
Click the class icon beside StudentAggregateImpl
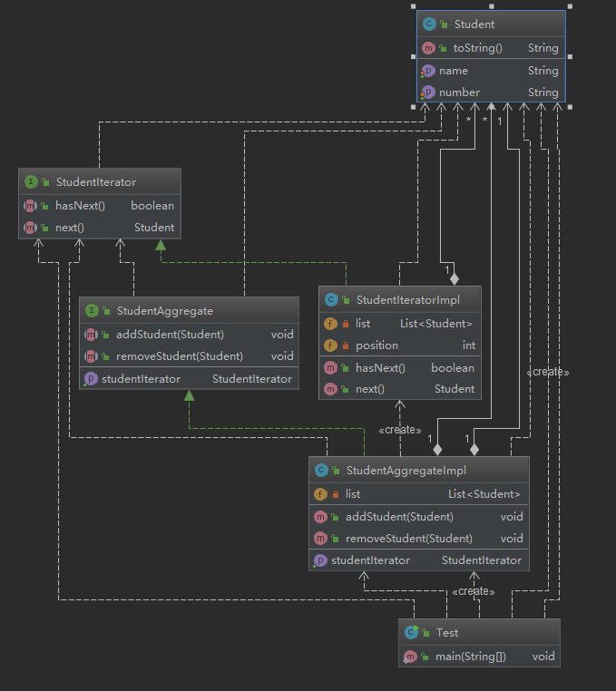(x=321, y=471)
